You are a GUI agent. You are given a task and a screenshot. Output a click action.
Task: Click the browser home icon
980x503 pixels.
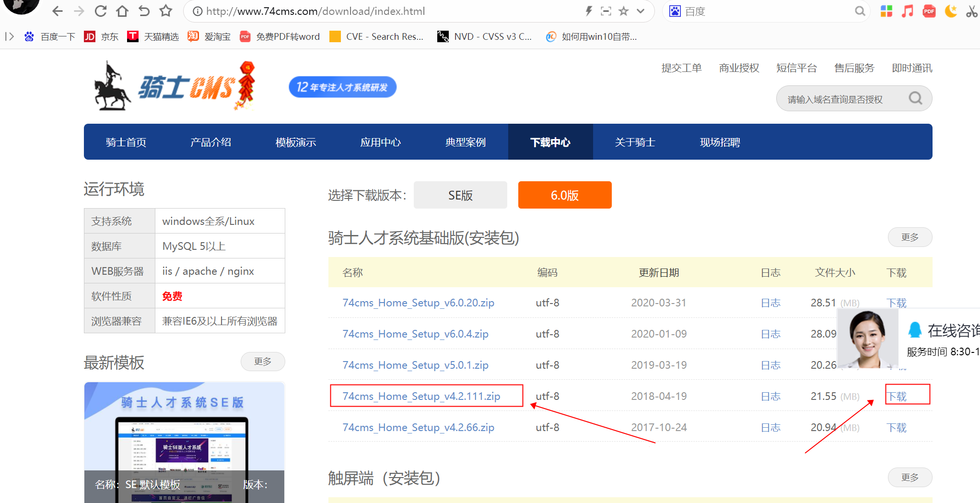(122, 11)
